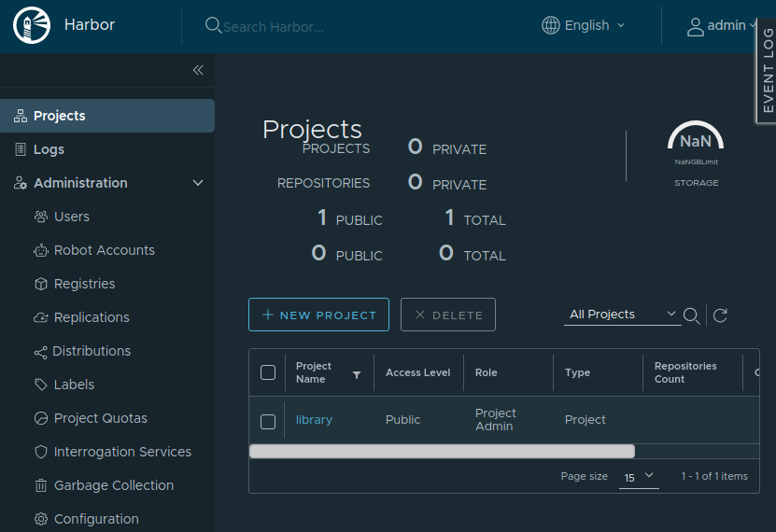Click the Replications cloud icon
The image size is (776, 532).
coord(41,317)
